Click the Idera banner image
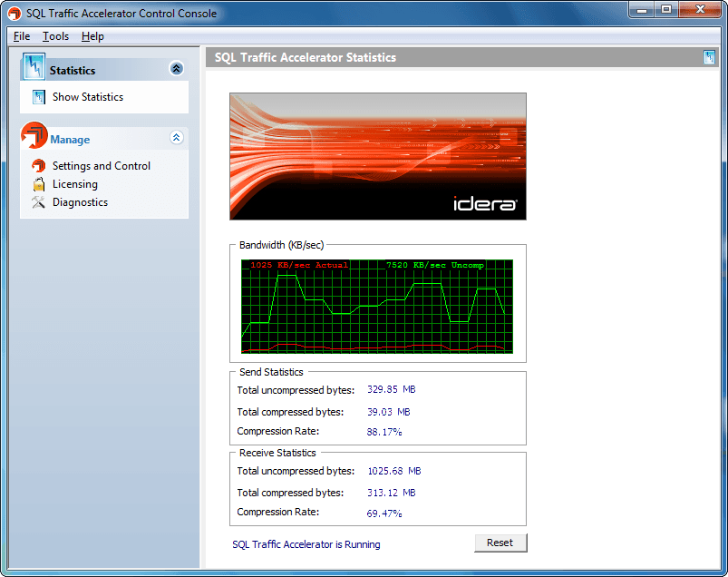The width and height of the screenshot is (728, 577). (x=378, y=157)
